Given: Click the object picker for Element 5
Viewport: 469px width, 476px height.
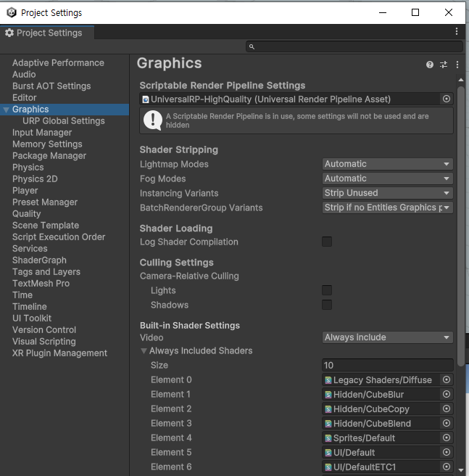Looking at the screenshot, I should click(x=447, y=452).
